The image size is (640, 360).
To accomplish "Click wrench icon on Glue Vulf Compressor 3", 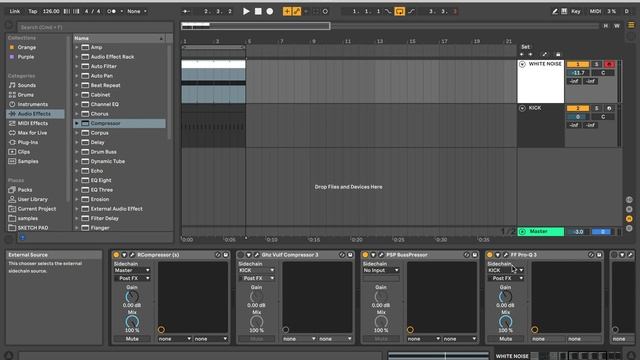I will tap(256, 255).
